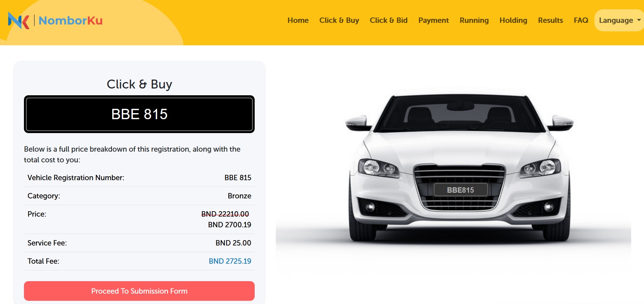Click the Total Fee BND 2725.19 amount
Viewport: 644px width, 304px height.
coord(230,261)
